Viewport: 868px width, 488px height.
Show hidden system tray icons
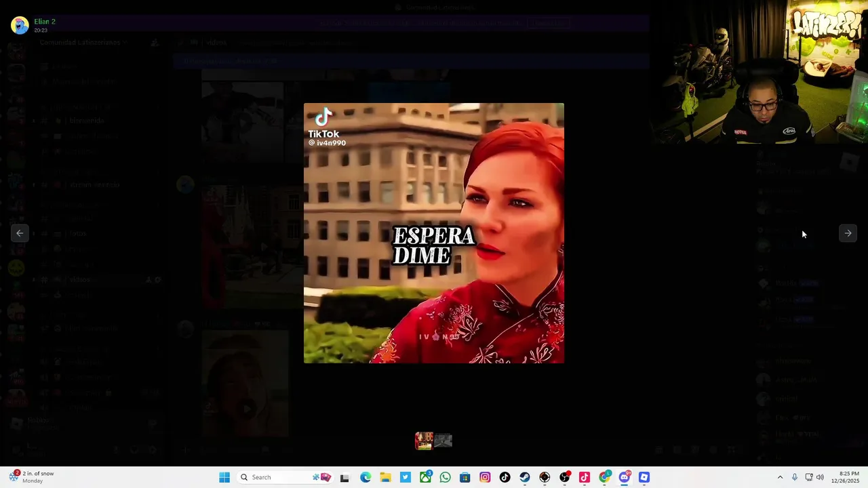pos(780,477)
